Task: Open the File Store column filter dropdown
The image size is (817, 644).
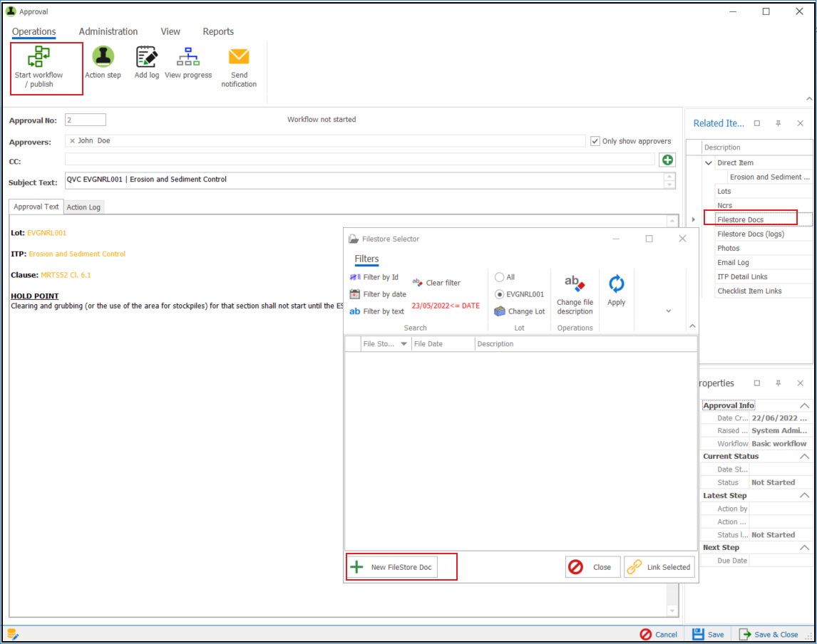Action: [404, 344]
